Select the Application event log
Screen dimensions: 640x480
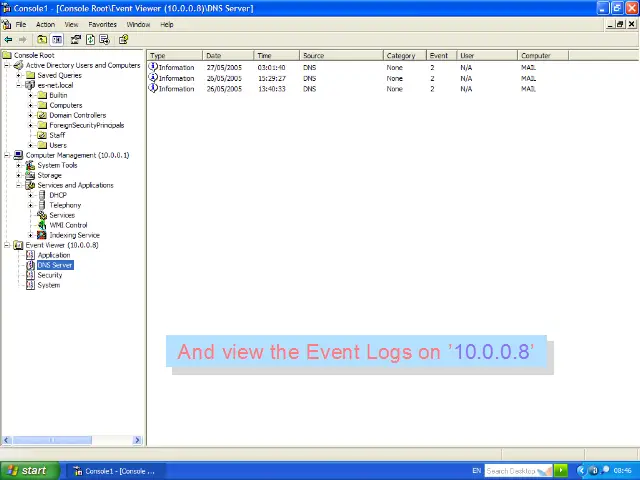[53, 255]
